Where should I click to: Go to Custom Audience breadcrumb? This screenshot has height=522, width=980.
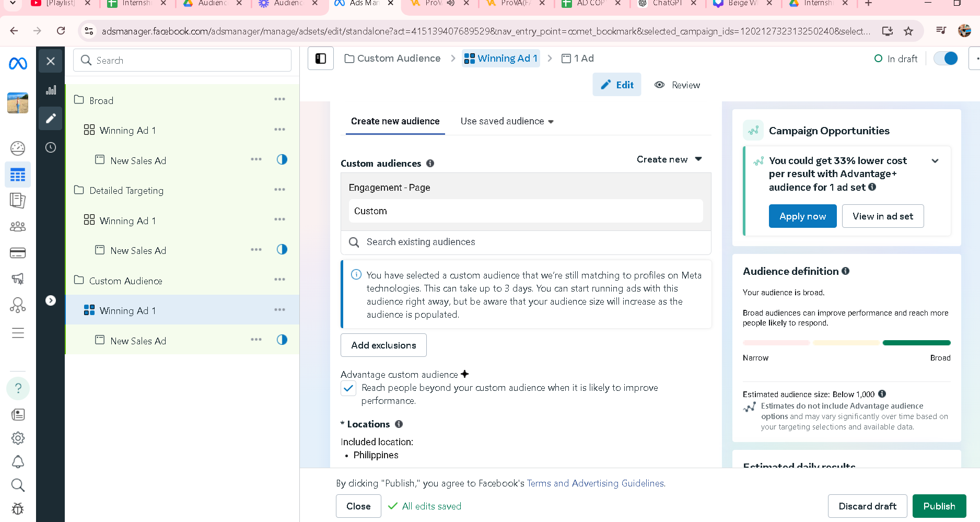coord(393,59)
